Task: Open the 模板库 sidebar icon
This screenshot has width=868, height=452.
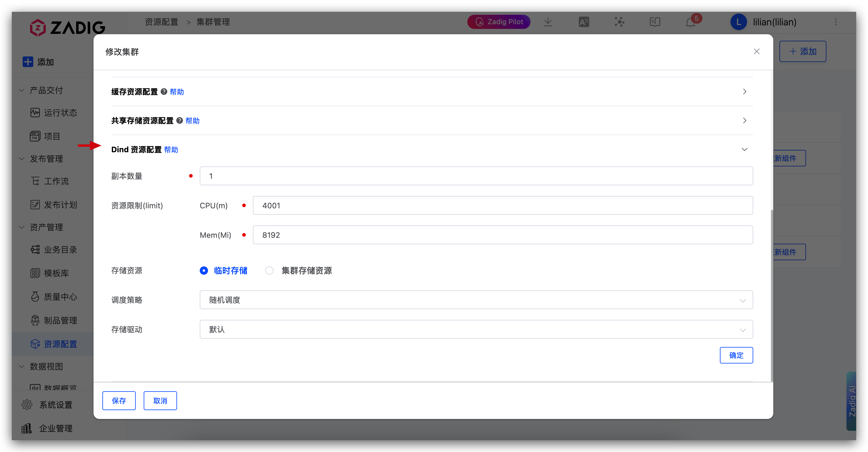Action: click(x=35, y=273)
